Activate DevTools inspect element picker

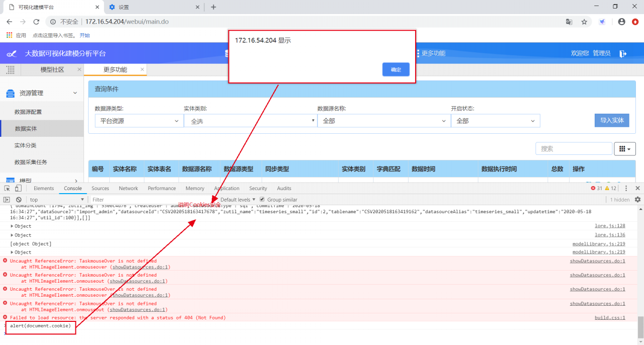tap(7, 188)
